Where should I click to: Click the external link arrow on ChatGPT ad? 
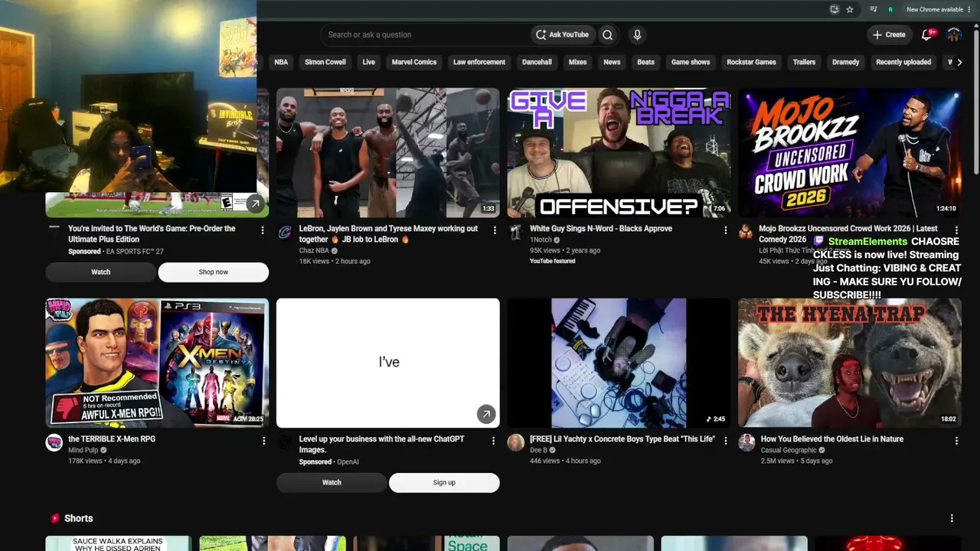[x=486, y=414]
